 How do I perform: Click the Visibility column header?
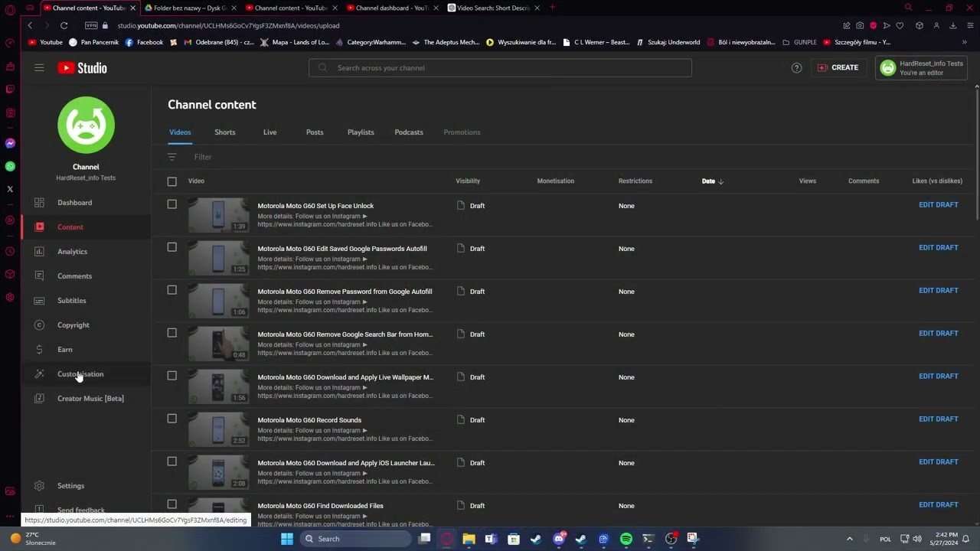468,181
